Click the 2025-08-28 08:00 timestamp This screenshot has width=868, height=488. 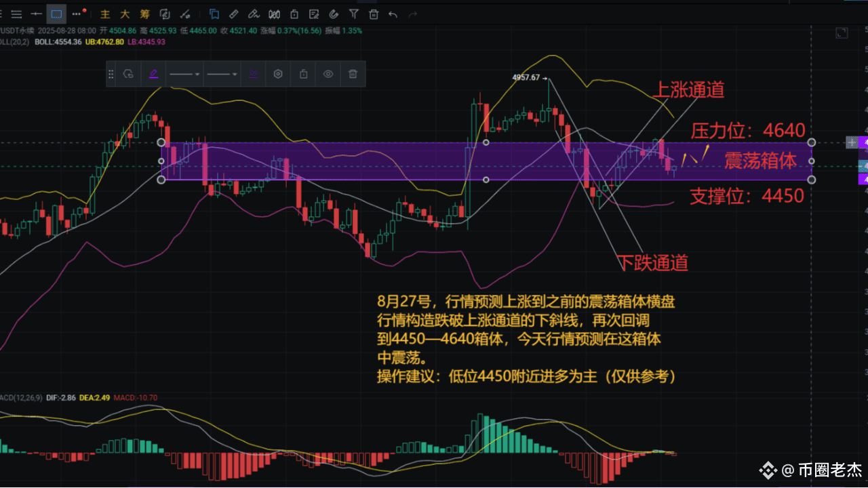[66, 30]
